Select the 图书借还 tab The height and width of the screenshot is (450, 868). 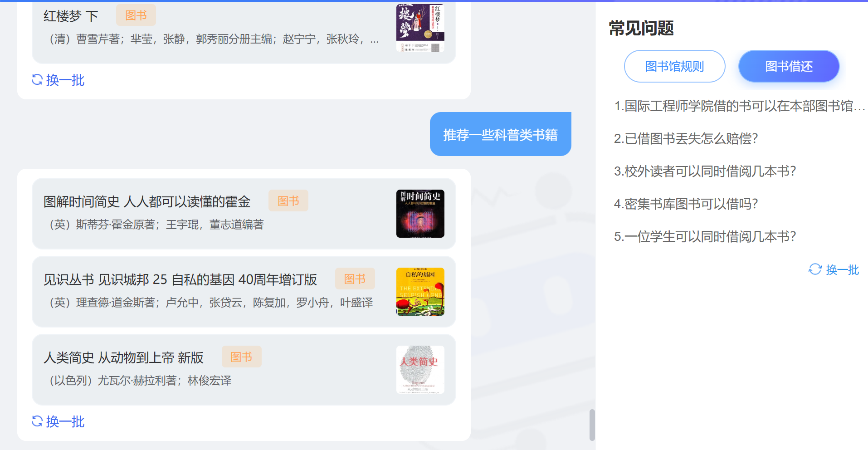coord(789,66)
